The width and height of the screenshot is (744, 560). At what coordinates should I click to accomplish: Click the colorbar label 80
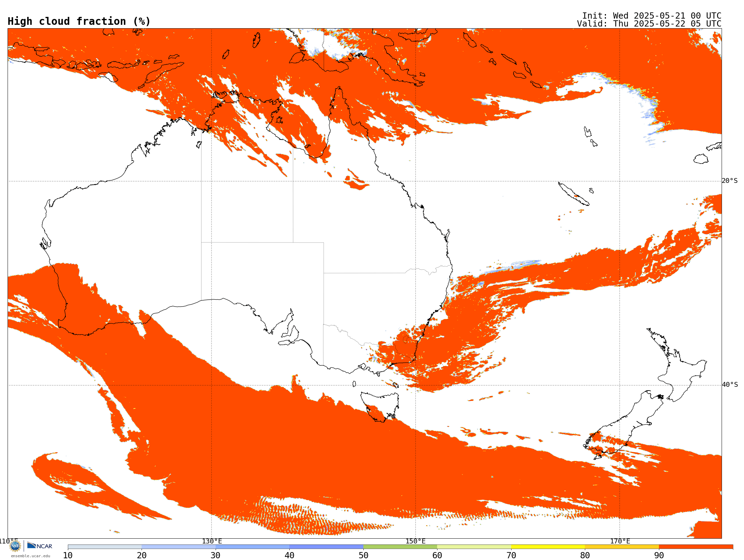[x=585, y=556]
